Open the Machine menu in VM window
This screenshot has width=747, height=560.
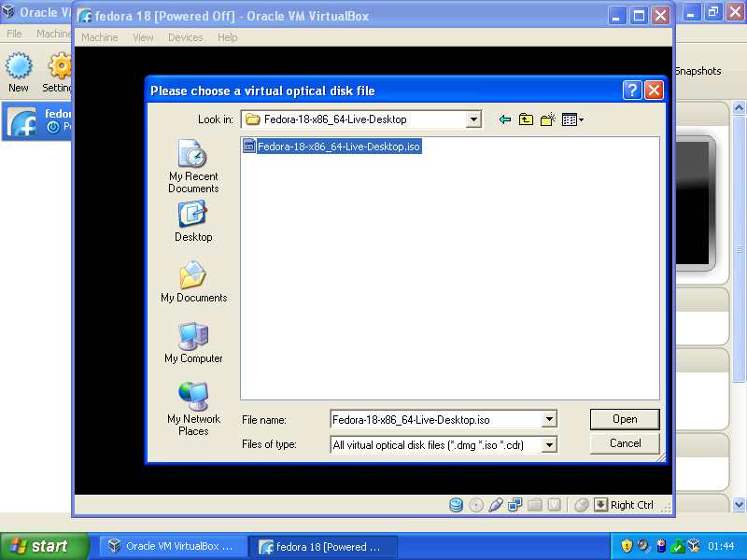click(x=100, y=37)
